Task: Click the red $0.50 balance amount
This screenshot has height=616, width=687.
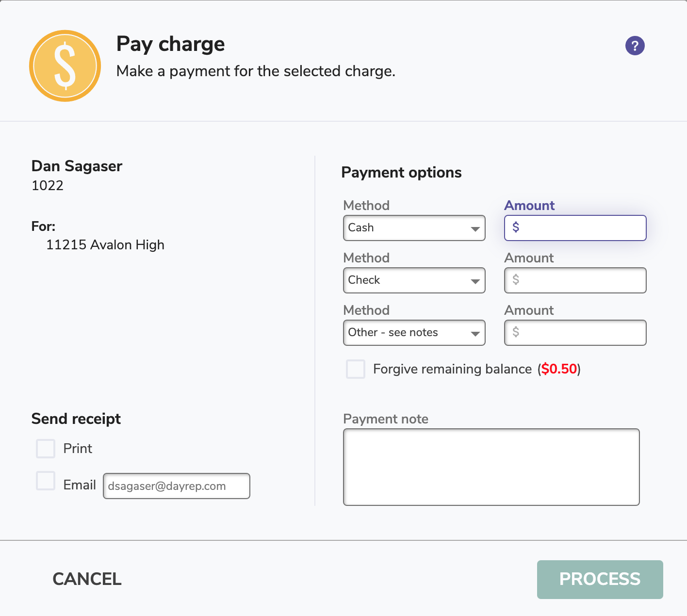Action: point(559,369)
